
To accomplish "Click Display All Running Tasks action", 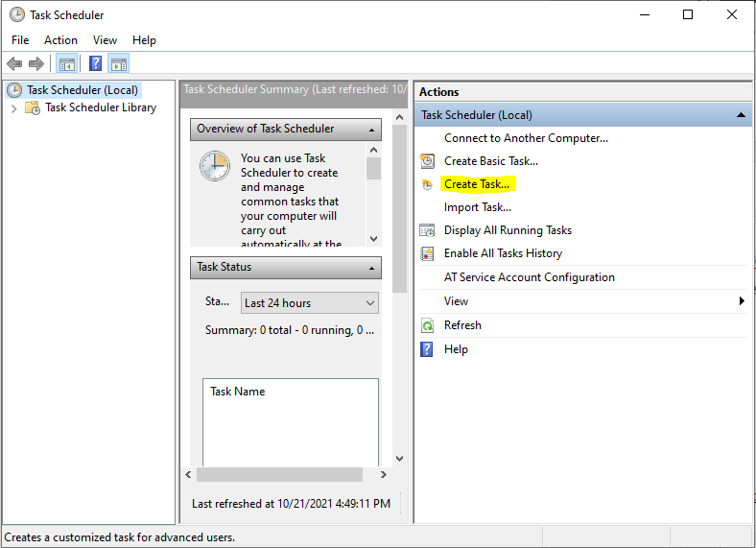I will coord(508,230).
